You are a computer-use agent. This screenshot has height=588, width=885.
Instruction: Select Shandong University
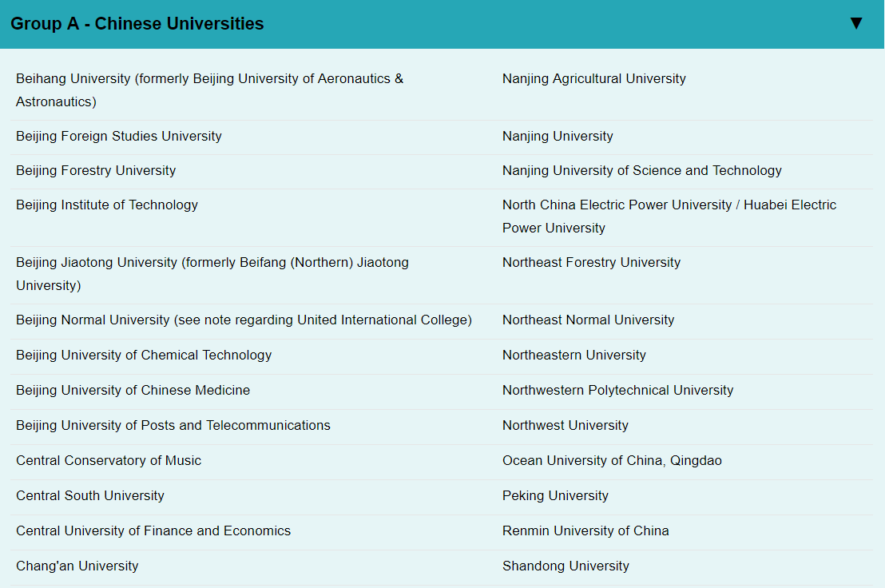click(566, 566)
